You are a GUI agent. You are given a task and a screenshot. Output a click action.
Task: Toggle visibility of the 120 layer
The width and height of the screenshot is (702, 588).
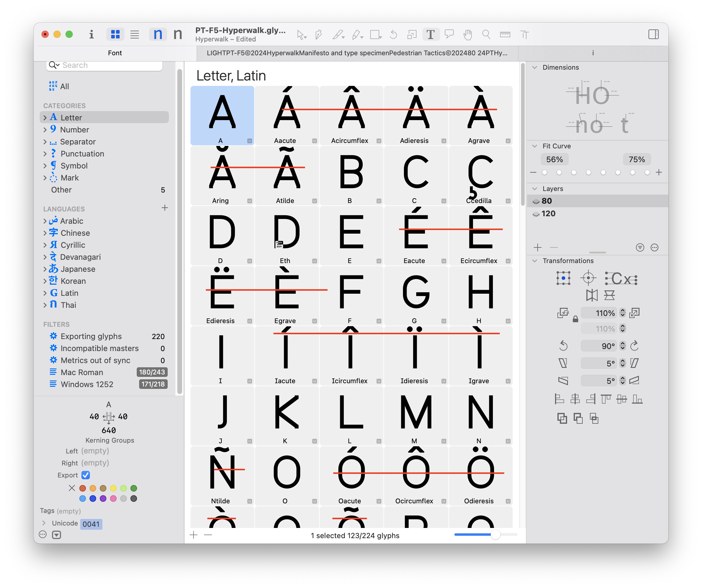(536, 214)
